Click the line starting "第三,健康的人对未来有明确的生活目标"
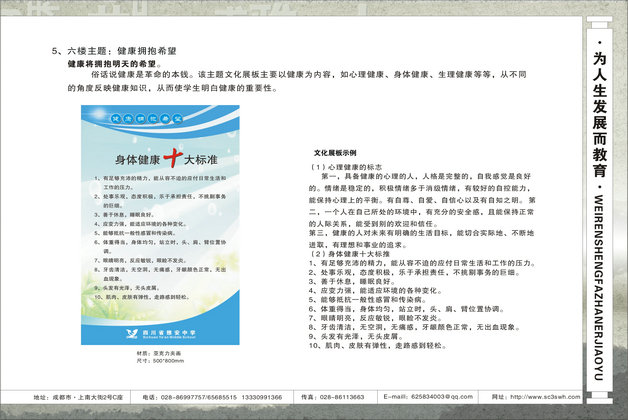 [x=421, y=233]
